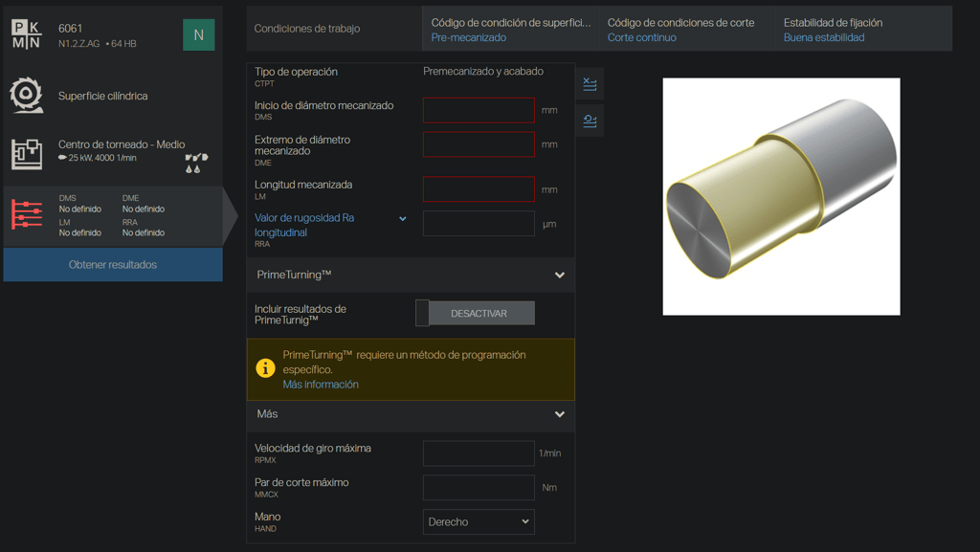Open the cylindrical surface feature icon
This screenshot has width=980, height=552.
tap(26, 95)
